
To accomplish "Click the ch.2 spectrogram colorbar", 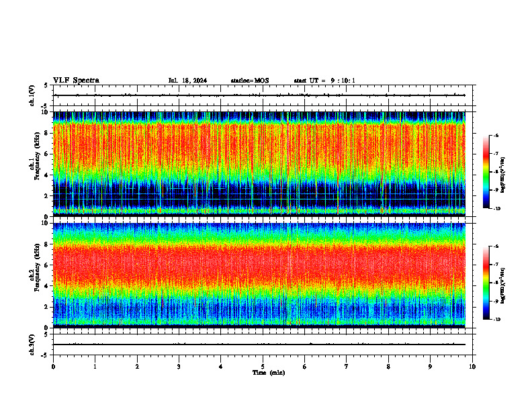I will click(x=486, y=283).
